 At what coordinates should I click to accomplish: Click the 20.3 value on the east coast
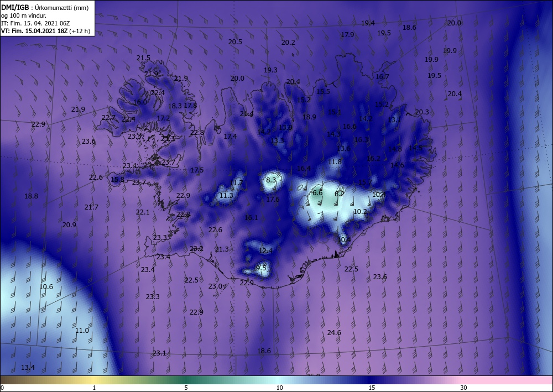(422, 112)
